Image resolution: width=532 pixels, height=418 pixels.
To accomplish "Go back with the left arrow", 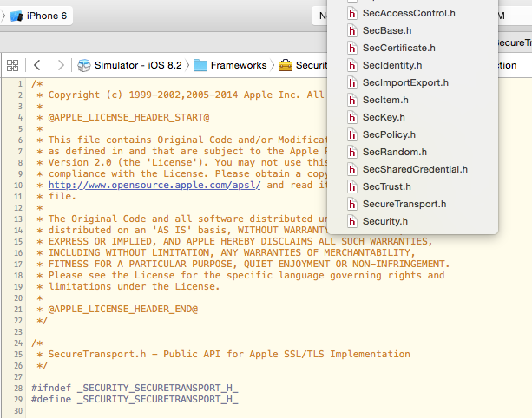I will click(37, 65).
